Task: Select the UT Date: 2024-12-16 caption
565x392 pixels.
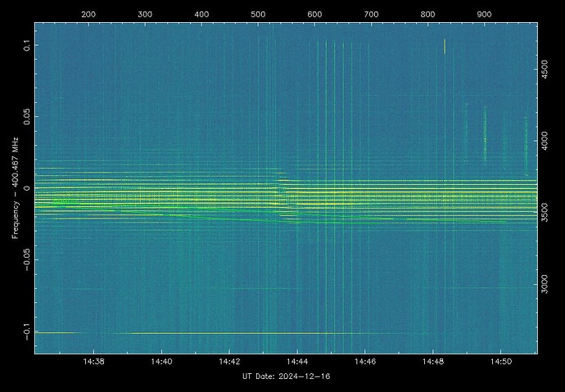Action: coord(286,376)
